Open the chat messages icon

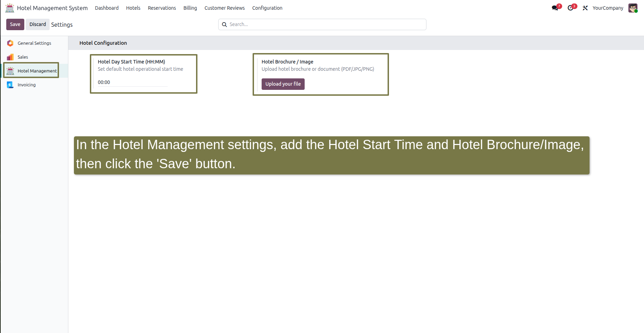point(555,8)
